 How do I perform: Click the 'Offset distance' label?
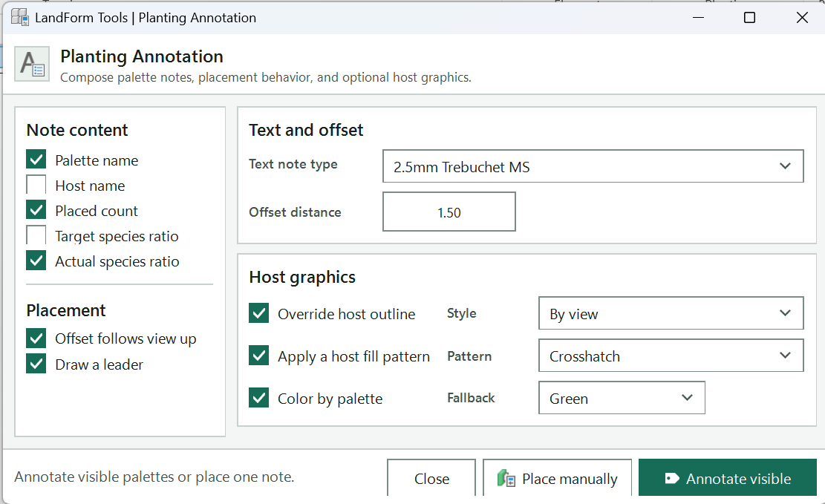[x=295, y=212]
